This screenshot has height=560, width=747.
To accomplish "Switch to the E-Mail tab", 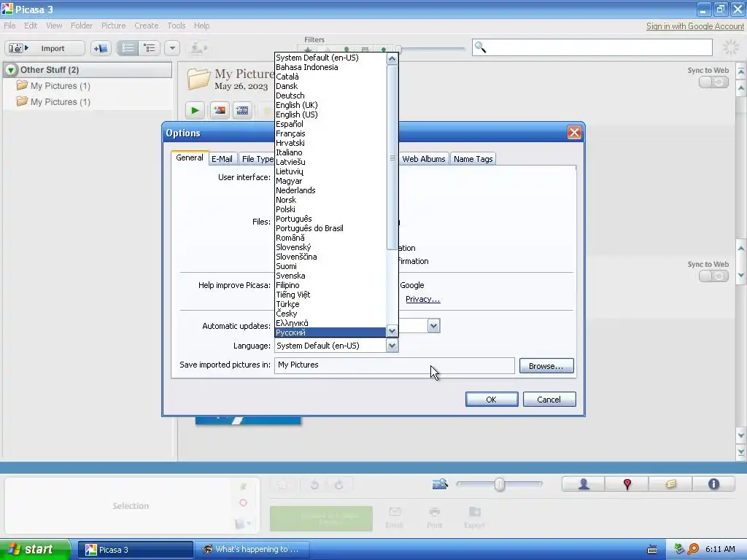I will pyautogui.click(x=222, y=159).
